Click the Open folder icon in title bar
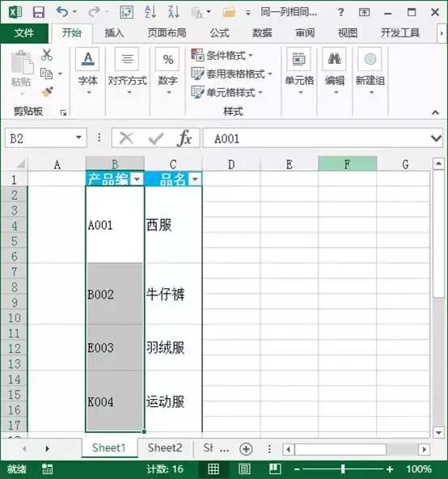 pos(229,12)
